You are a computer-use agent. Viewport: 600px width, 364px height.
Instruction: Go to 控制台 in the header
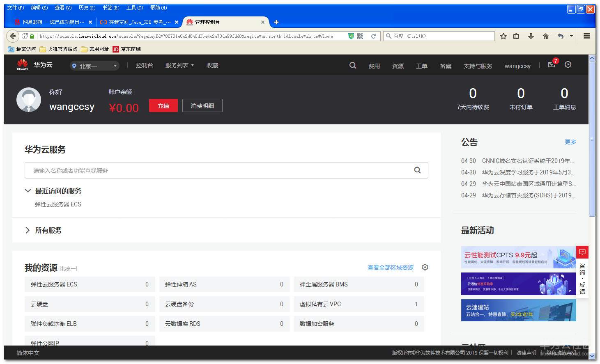pos(145,65)
